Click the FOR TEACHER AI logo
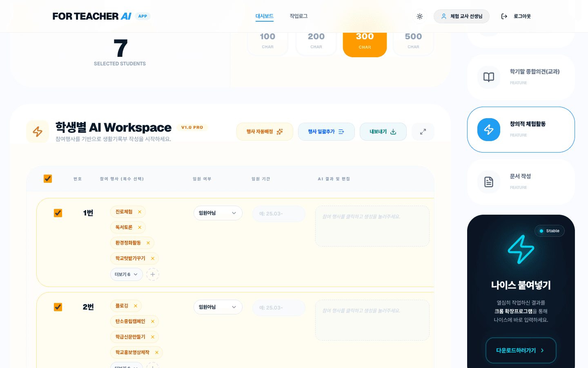 pos(92,16)
